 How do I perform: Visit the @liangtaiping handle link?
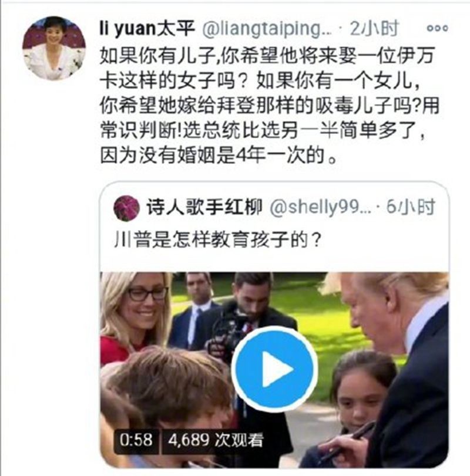tap(267, 29)
